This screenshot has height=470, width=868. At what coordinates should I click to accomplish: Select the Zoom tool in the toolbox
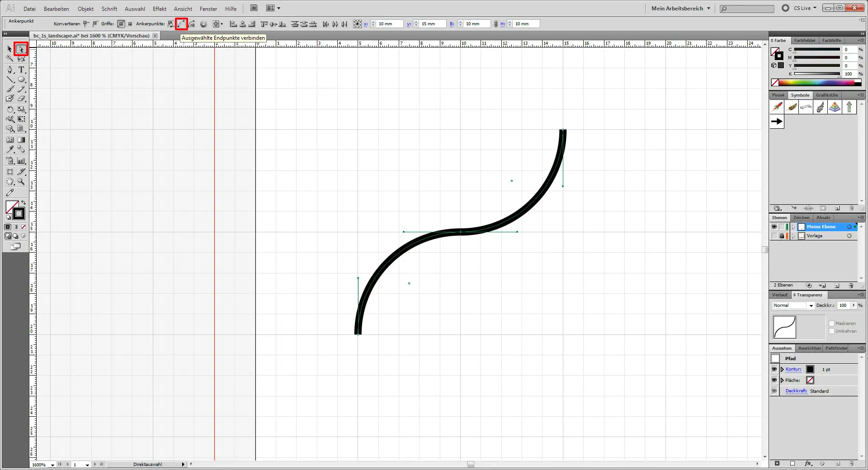[x=21, y=182]
